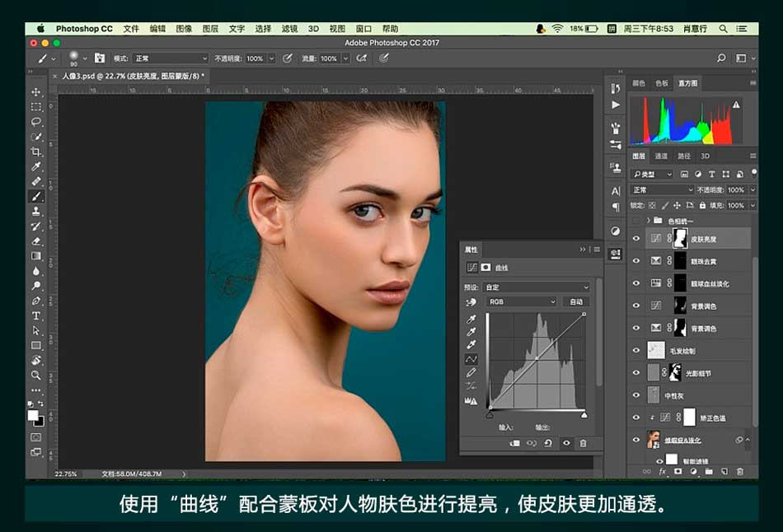The image size is (783, 532).
Task: Activate the Zoom magnifier tool
Action: point(36,376)
